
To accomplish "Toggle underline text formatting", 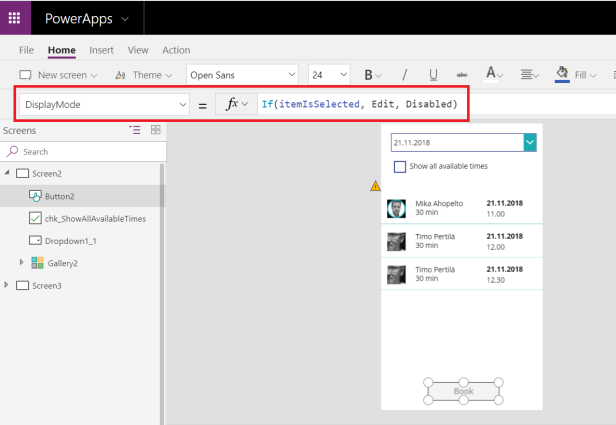I will [433, 75].
